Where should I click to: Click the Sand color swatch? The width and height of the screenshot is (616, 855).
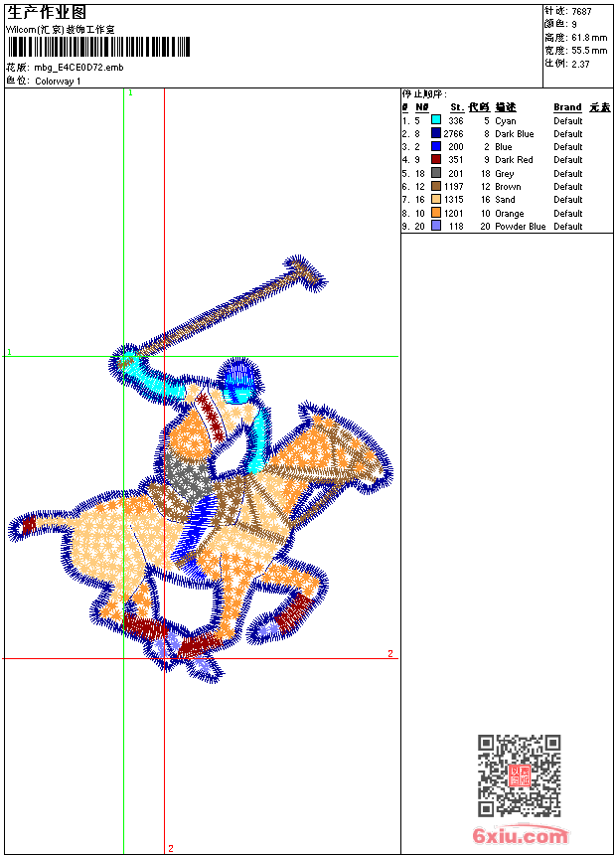click(436, 200)
